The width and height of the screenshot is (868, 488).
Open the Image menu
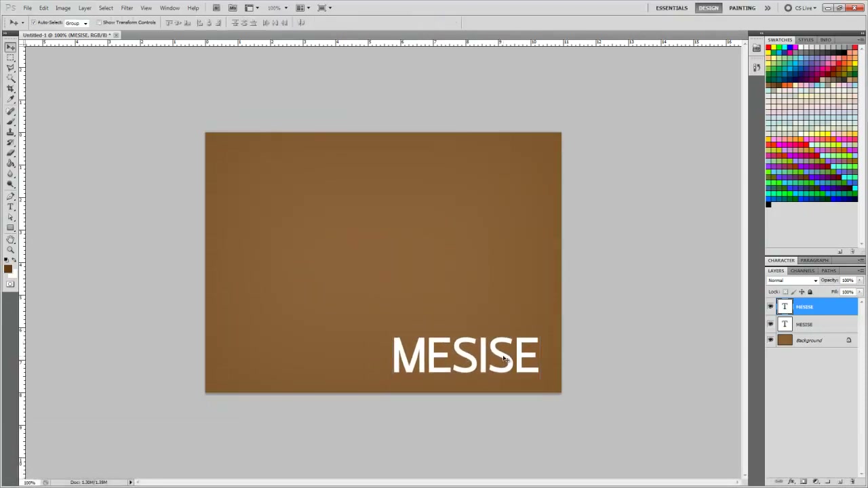(x=63, y=8)
